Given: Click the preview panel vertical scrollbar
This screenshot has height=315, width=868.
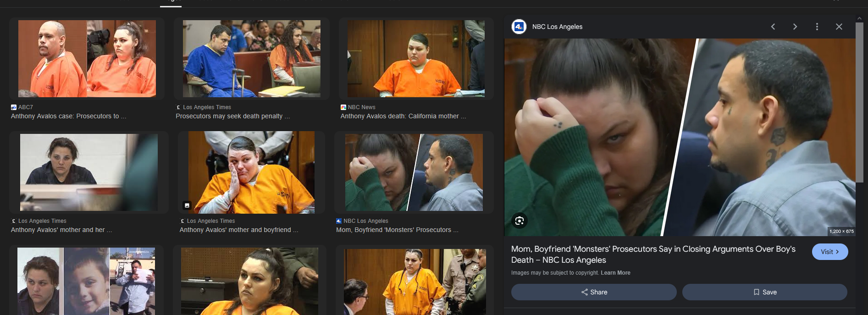Looking at the screenshot, I should 859,102.
